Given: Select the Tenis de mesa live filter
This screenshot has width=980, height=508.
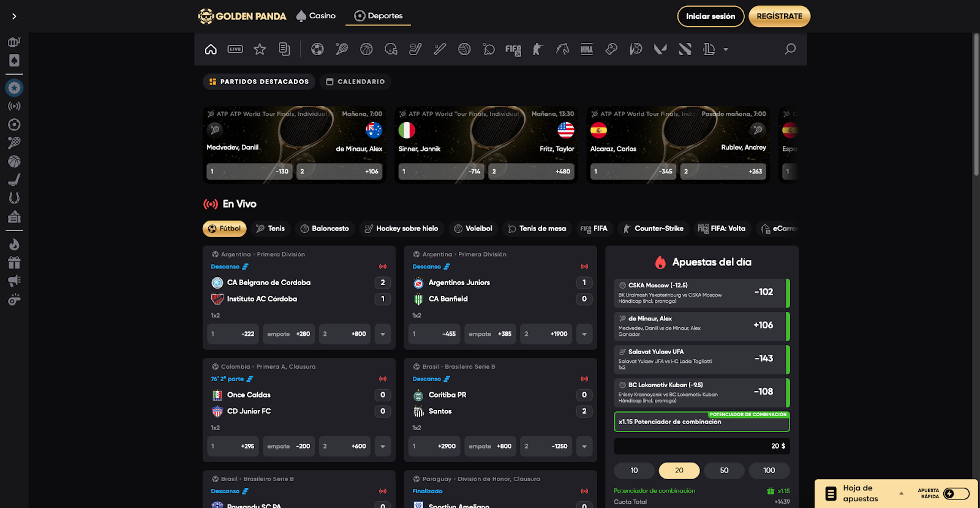Looking at the screenshot, I should (x=537, y=229).
